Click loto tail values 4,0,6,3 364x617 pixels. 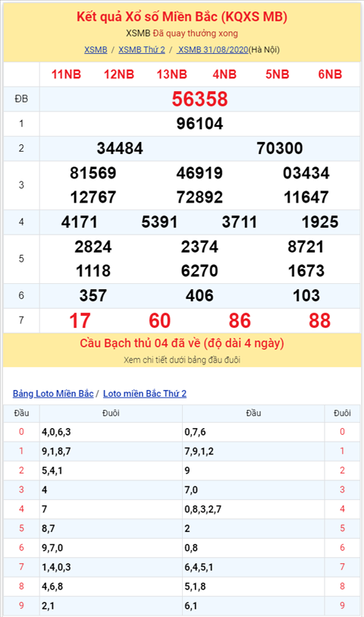pos(56,433)
